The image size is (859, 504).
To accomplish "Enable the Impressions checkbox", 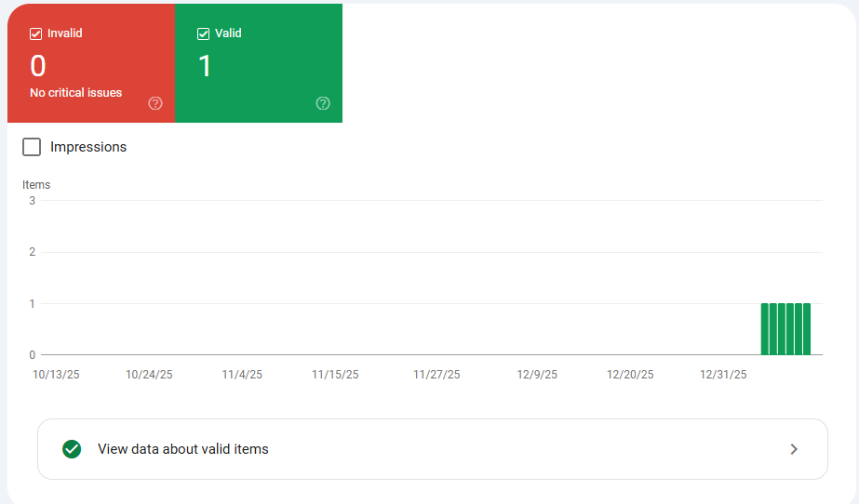I will pos(32,147).
